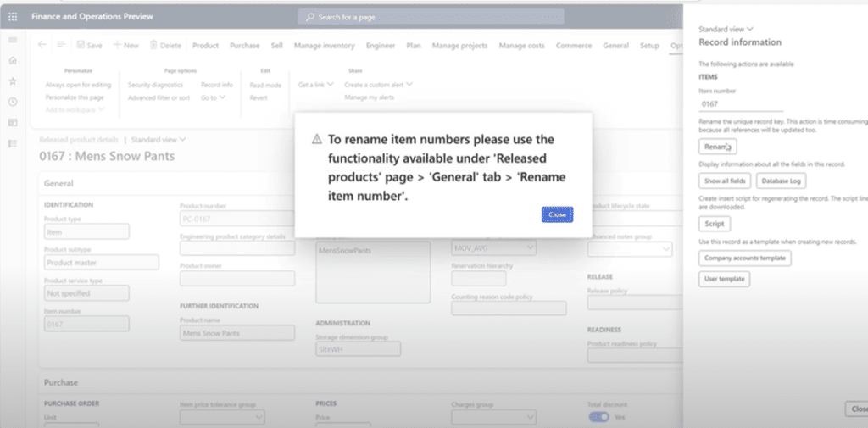Click the Product subtype field

(x=102, y=262)
